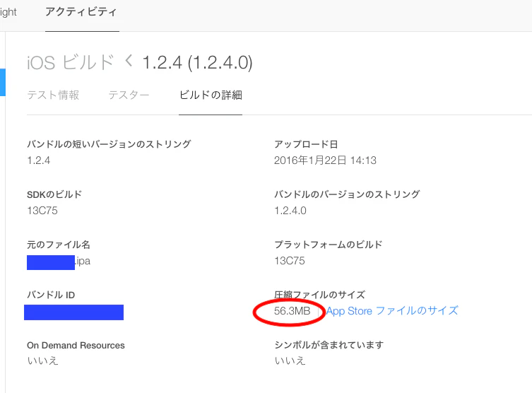Click the short version string 1.2.4
Image resolution: width=532 pixels, height=393 pixels.
[x=39, y=160]
